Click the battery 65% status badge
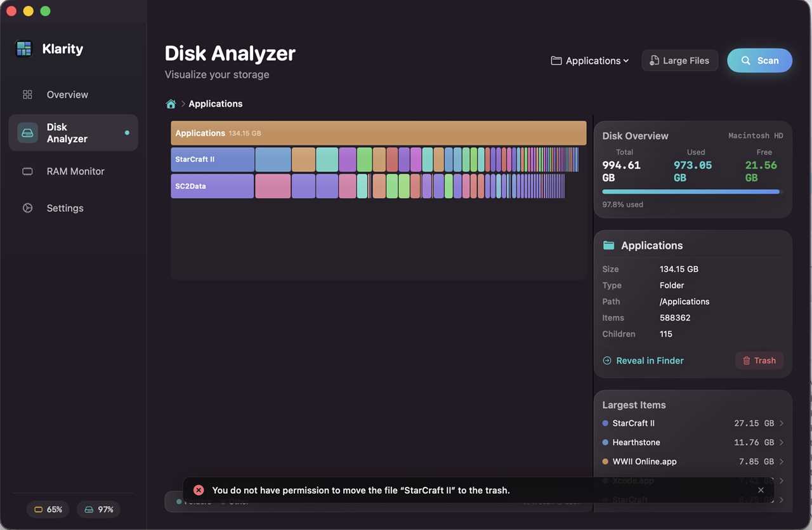812x530 pixels. [x=48, y=509]
